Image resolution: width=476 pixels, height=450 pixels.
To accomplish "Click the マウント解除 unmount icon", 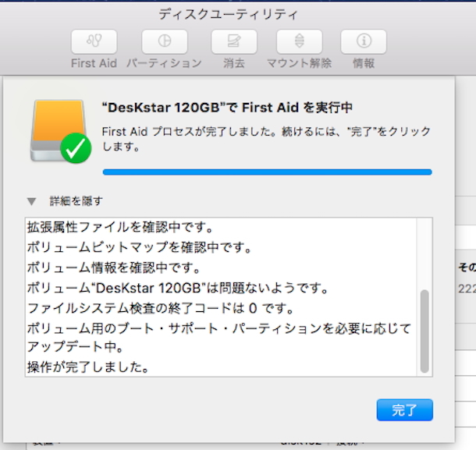I will 300,41.
